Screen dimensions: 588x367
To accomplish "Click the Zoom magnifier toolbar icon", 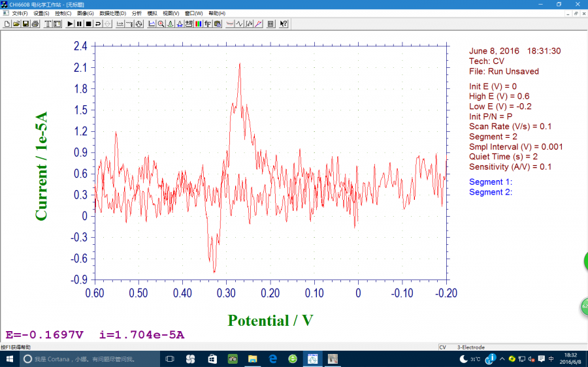I will (161, 24).
